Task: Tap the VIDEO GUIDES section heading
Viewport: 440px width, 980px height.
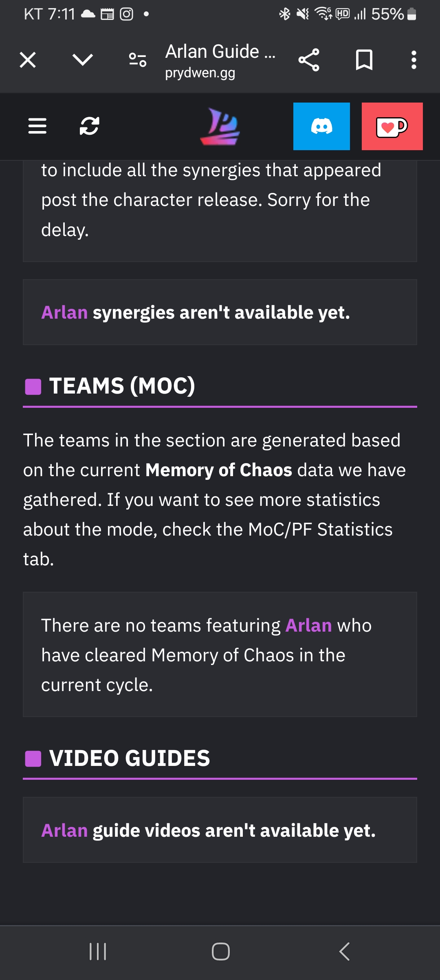Action: tap(129, 758)
